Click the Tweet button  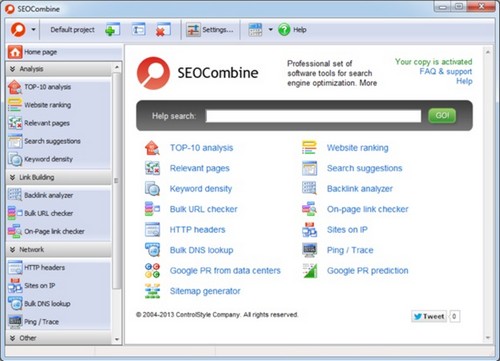(x=429, y=316)
